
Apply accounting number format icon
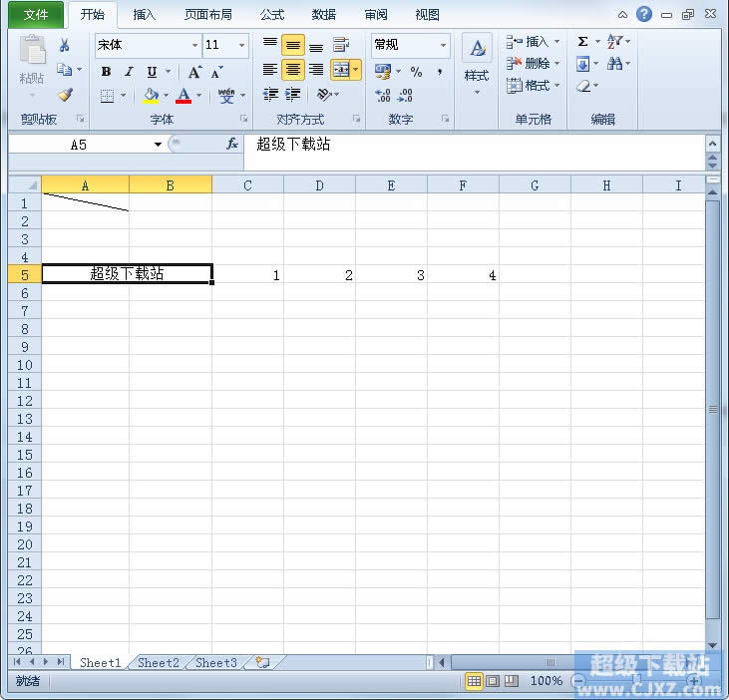click(x=383, y=72)
